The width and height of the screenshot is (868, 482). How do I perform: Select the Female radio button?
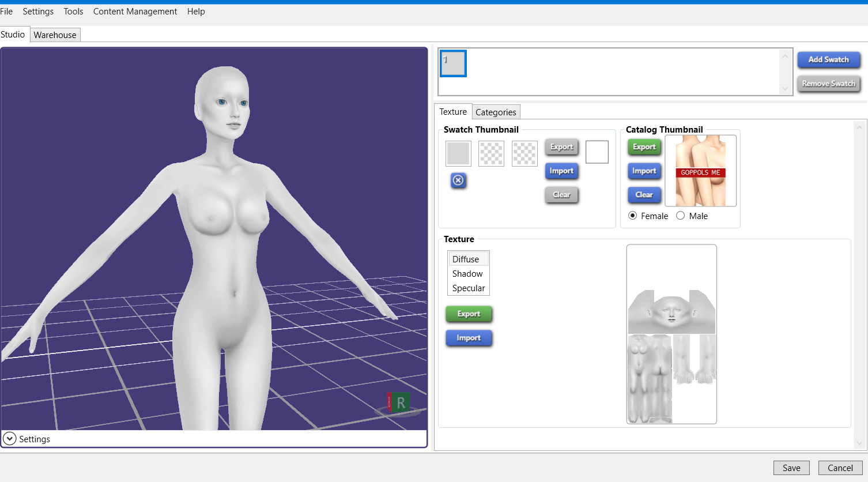(x=633, y=216)
